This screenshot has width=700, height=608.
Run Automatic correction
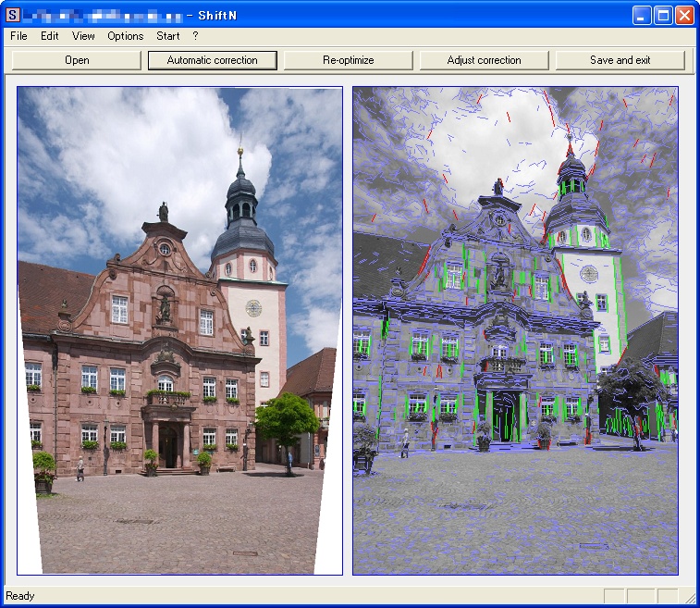(213, 60)
